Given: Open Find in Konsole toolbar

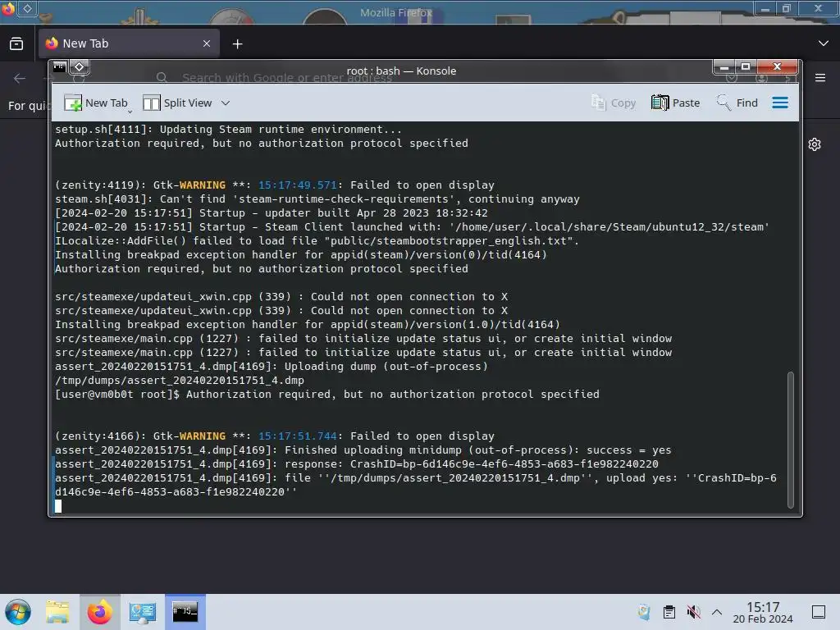Looking at the screenshot, I should click(x=737, y=103).
